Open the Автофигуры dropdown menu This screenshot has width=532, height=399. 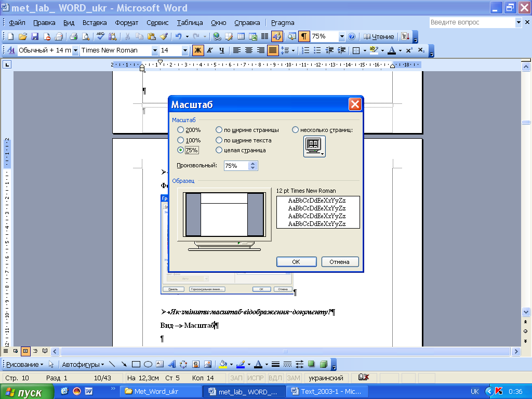[83, 364]
